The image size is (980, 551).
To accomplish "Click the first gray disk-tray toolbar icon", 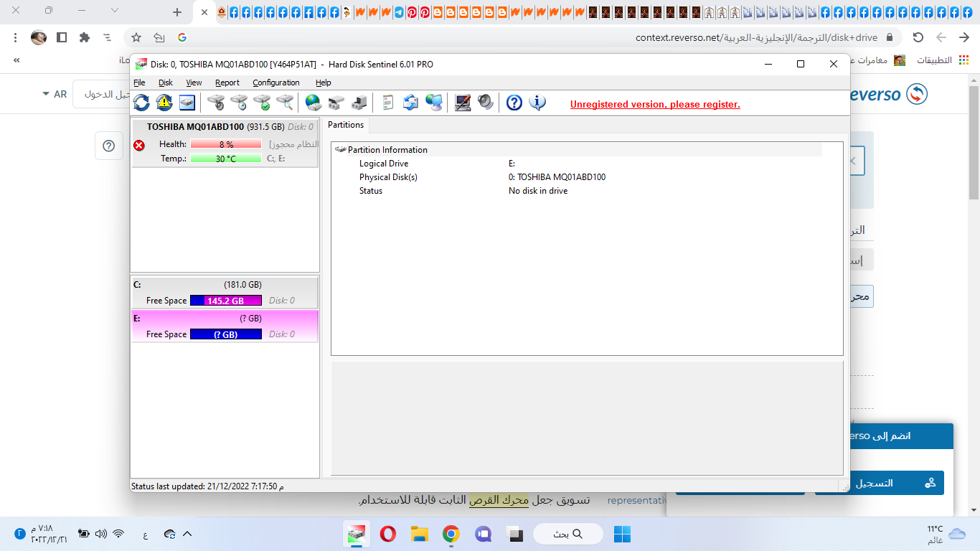I will 336,103.
